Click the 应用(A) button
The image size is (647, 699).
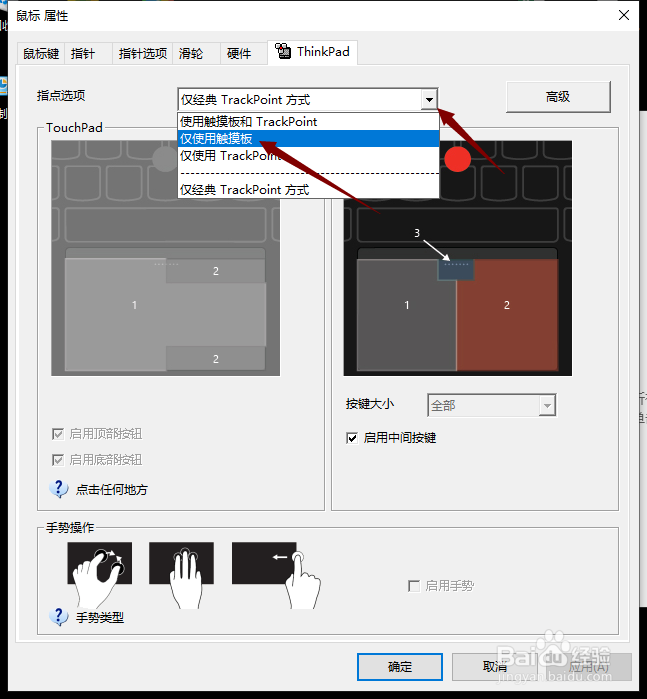click(589, 666)
